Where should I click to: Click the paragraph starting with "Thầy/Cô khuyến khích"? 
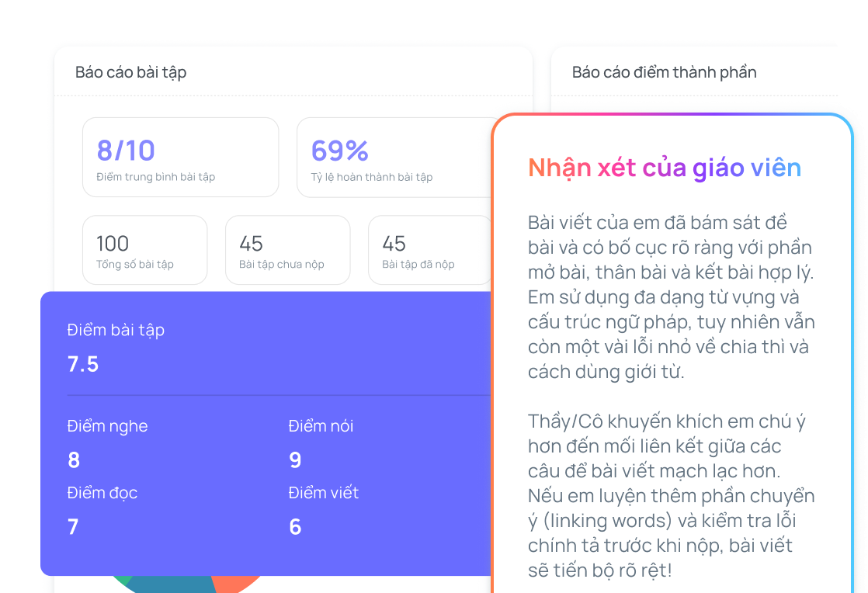(x=671, y=495)
